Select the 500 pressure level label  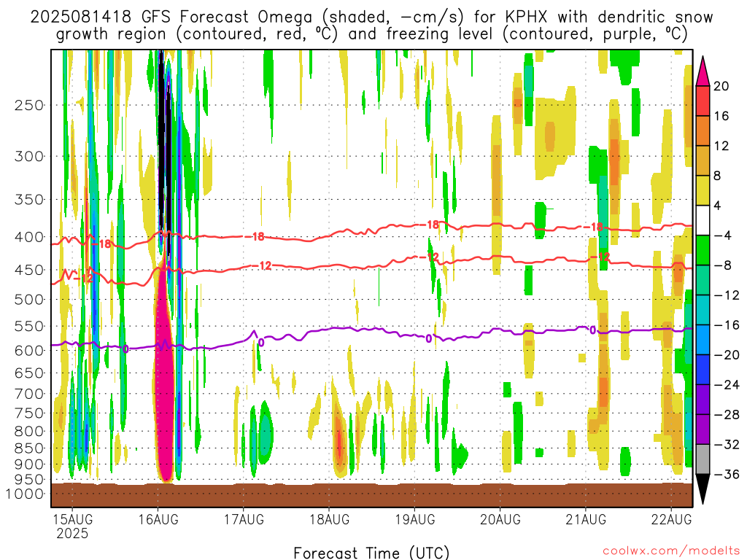pyautogui.click(x=29, y=300)
